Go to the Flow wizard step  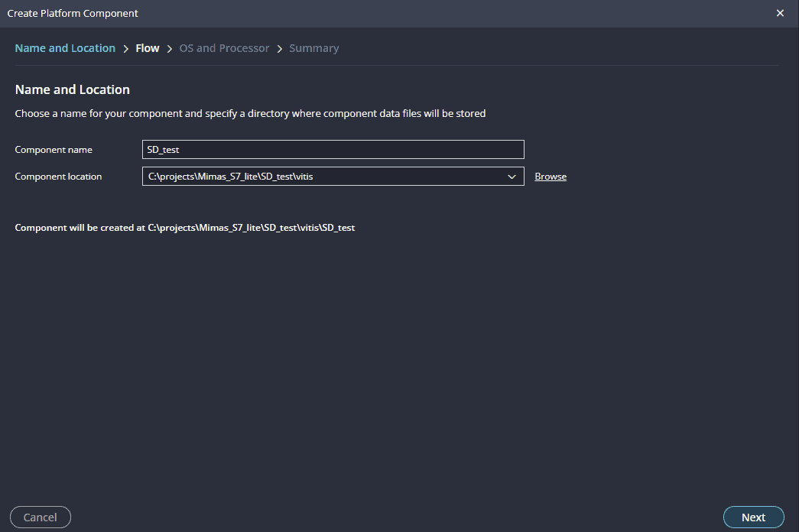point(148,48)
